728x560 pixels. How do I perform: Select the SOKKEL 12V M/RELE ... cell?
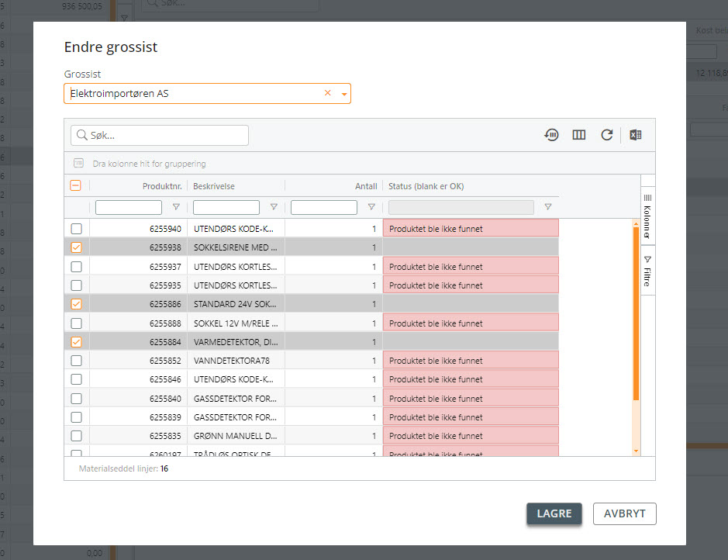236,323
